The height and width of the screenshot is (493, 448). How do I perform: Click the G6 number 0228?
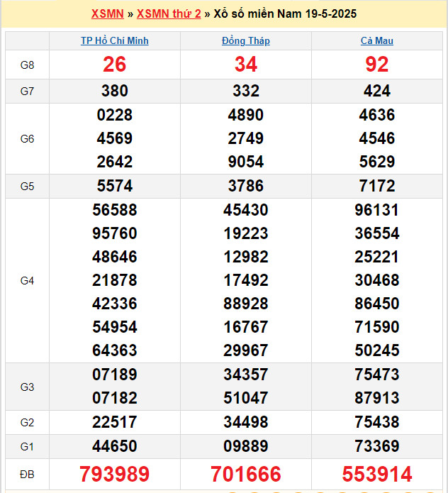point(115,115)
